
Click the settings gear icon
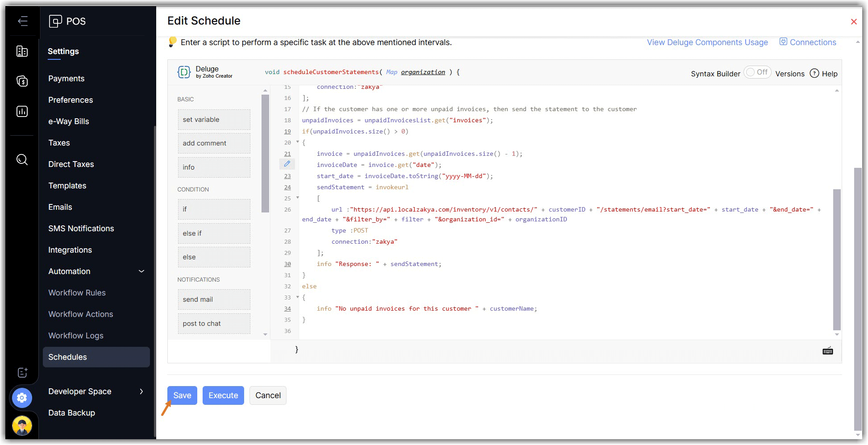point(22,397)
